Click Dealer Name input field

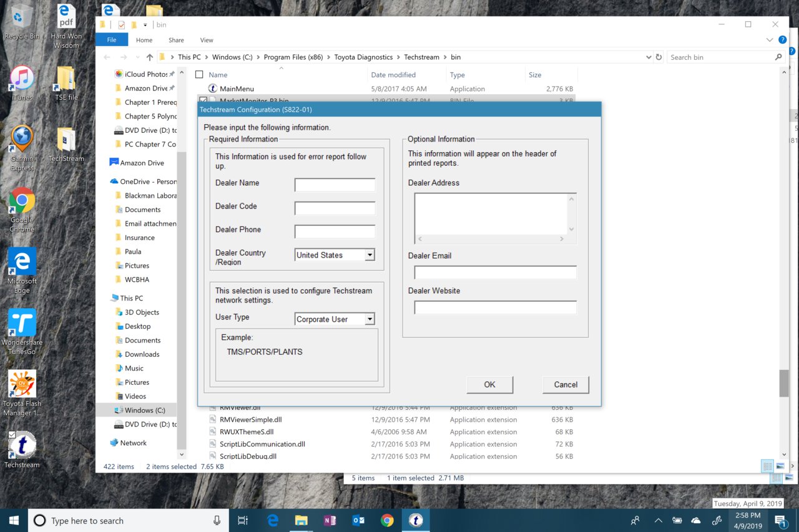coord(335,185)
